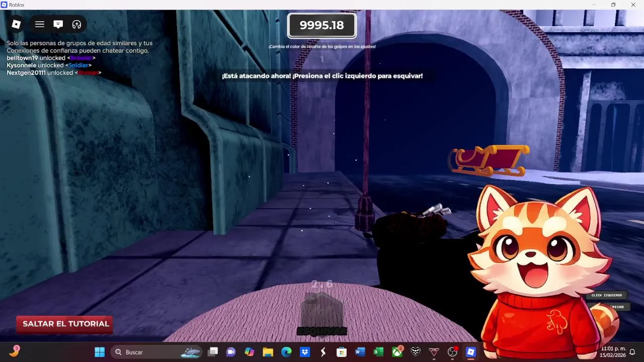Viewport: 644px width, 362px height.
Task: Click the Nextgen20111 unlocked chat message
Action: pyautogui.click(x=54, y=72)
